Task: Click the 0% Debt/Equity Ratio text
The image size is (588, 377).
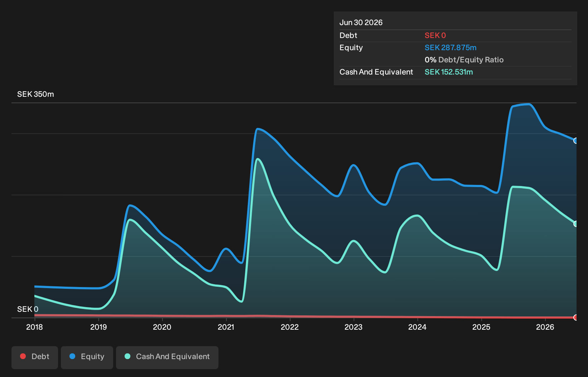Action: pos(464,60)
